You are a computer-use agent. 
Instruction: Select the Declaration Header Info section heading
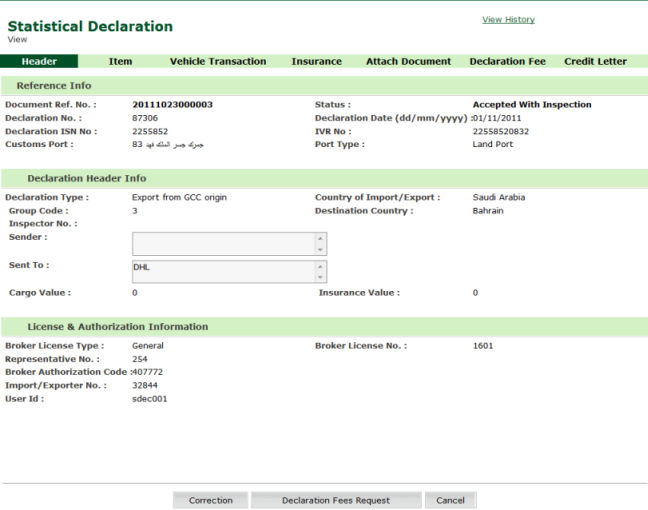(86, 178)
